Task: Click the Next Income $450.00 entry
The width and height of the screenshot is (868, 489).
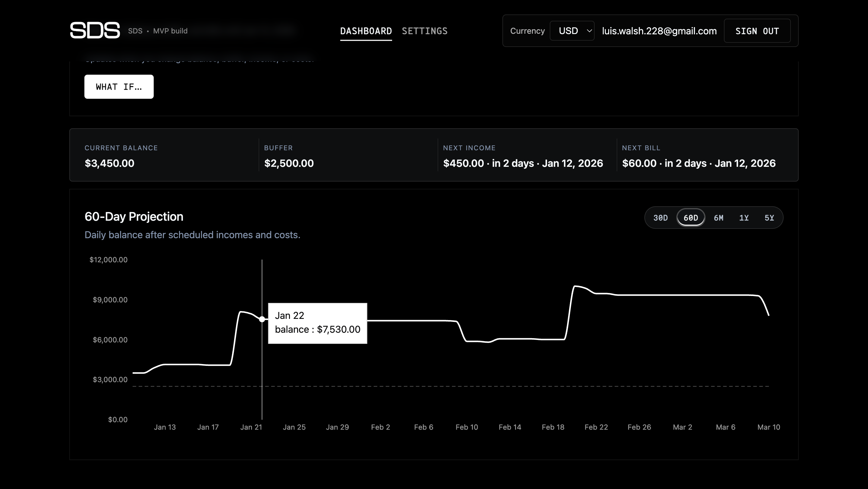Action: point(523,163)
